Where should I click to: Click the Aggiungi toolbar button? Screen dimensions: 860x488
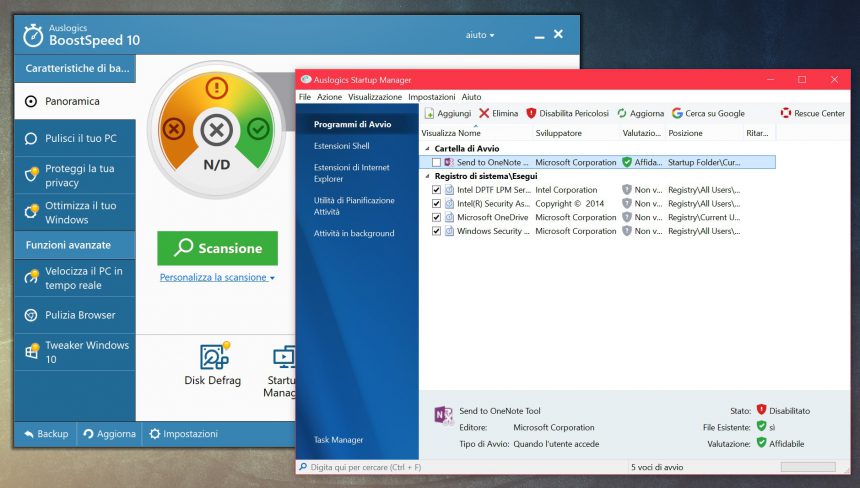click(x=448, y=114)
